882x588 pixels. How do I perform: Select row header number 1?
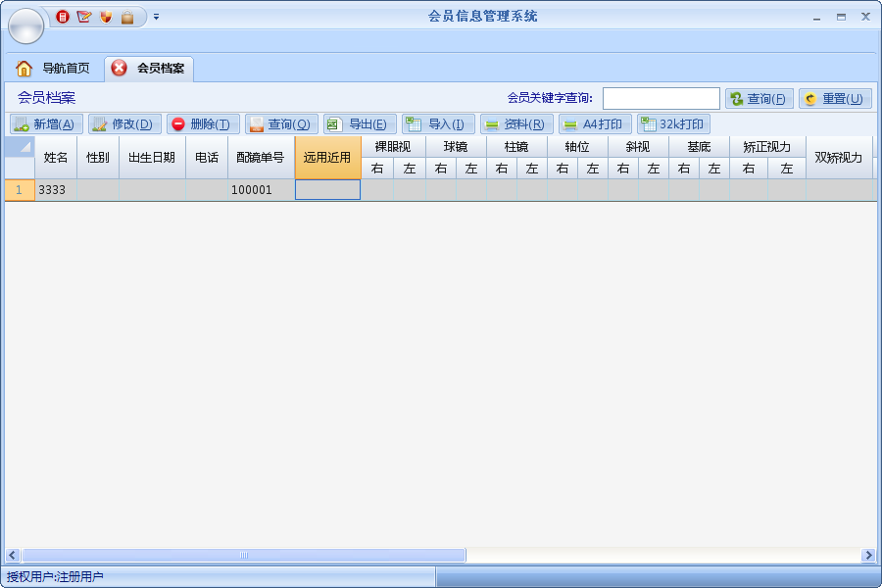tap(20, 190)
